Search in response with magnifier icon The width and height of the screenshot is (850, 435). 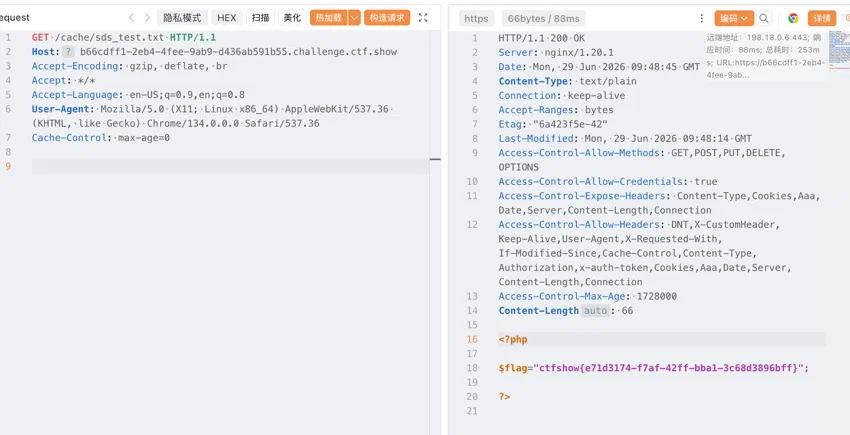tap(764, 18)
